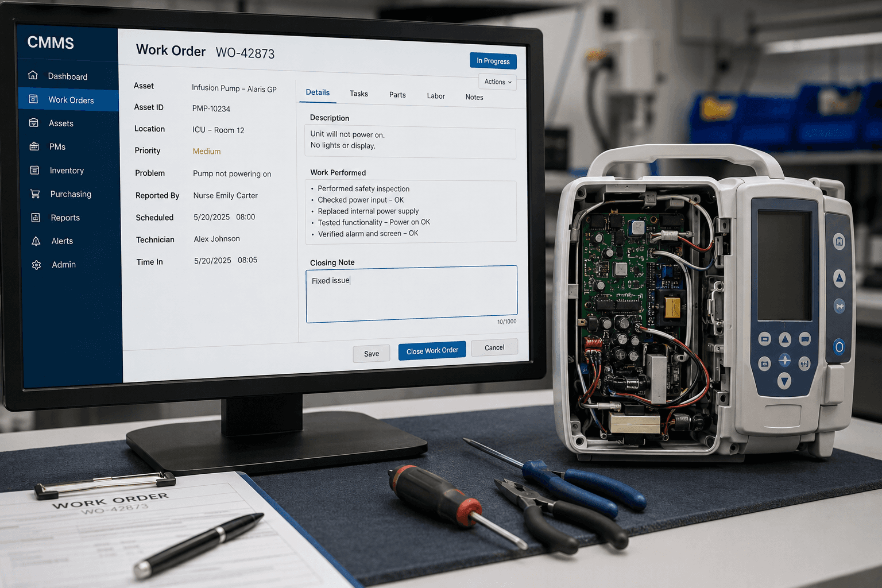Go to PMs via its sidebar icon
This screenshot has height=588, width=882.
(x=34, y=146)
